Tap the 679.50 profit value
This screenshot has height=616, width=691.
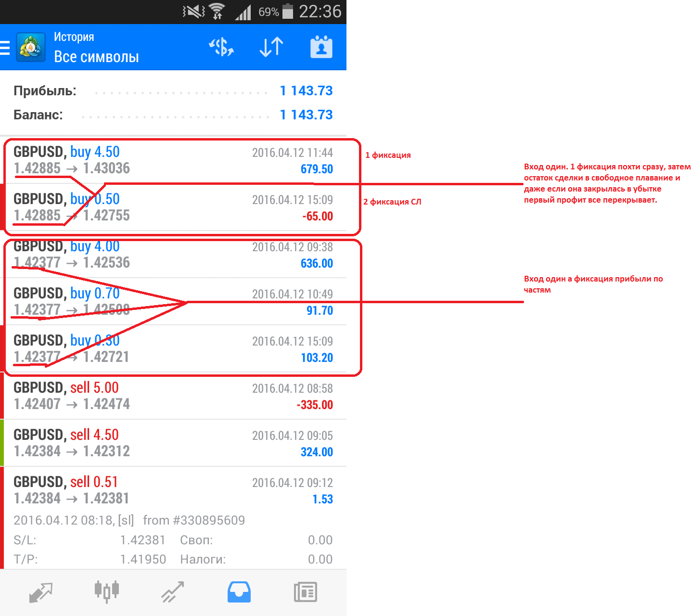tap(317, 169)
